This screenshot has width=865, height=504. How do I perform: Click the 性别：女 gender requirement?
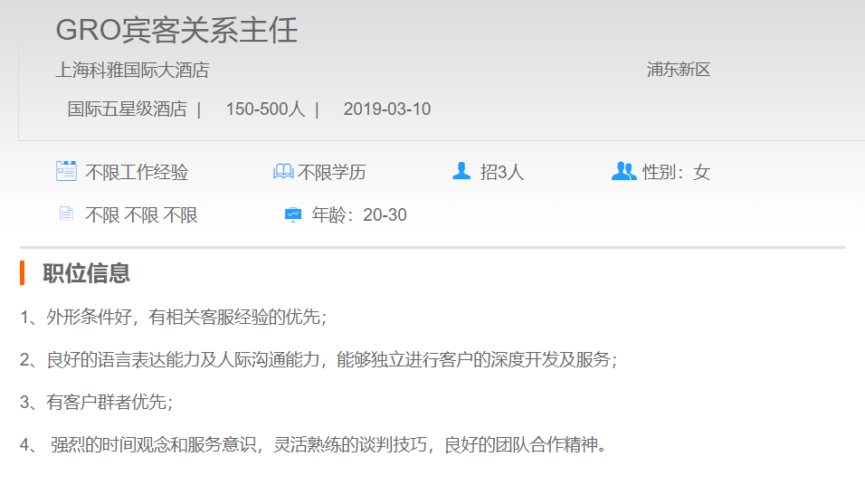coord(676,172)
